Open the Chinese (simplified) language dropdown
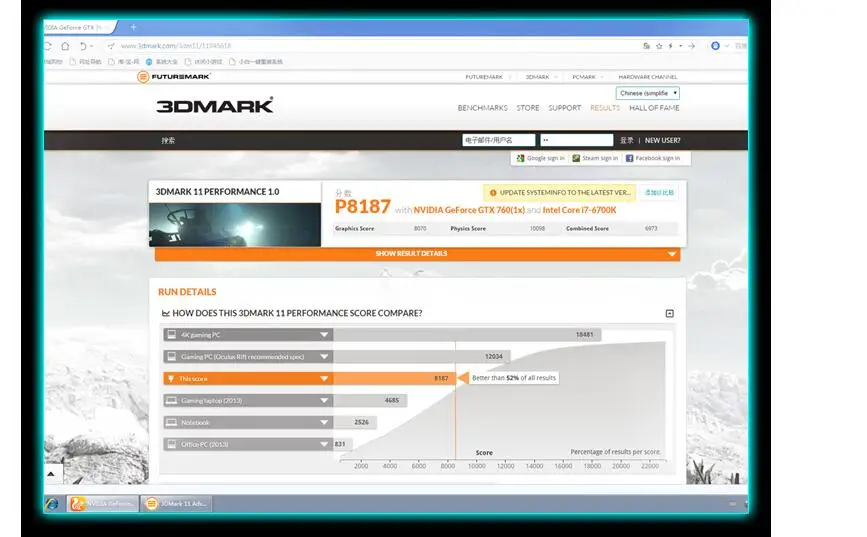Image resolution: width=867 pixels, height=537 pixels. (647, 93)
